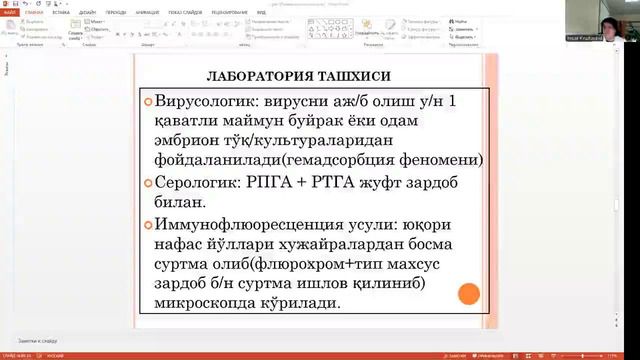Open the Выделить select dropdown
Screen dimensions: 640x360
(x=462, y=37)
